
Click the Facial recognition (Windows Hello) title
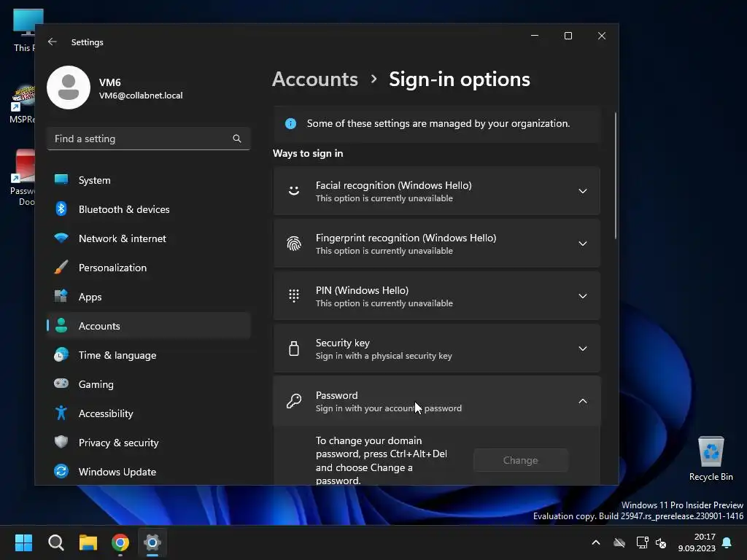click(x=393, y=185)
